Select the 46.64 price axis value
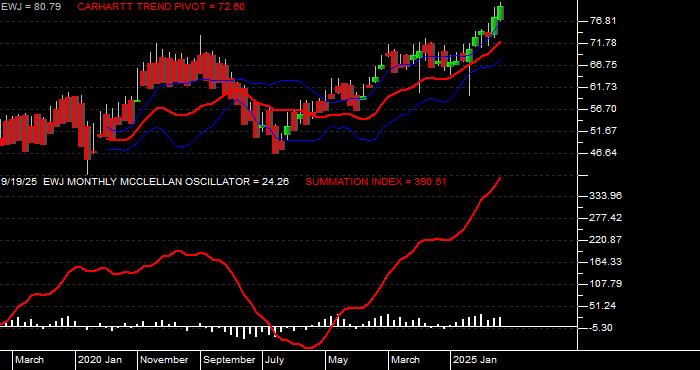This screenshot has height=370, width=700. 604,153
